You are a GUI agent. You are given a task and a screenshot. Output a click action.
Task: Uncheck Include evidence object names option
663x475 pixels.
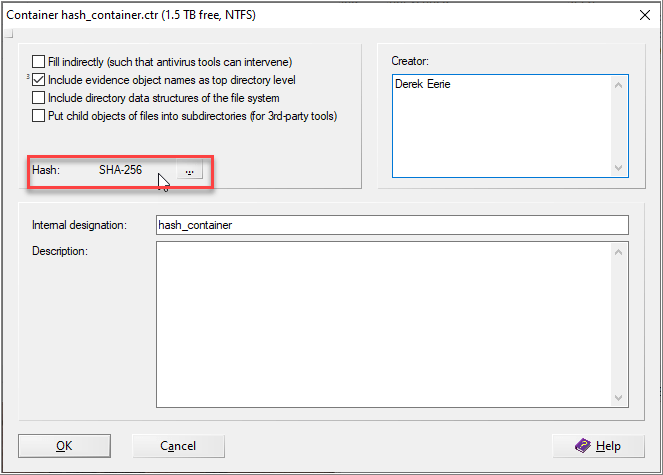tap(39, 80)
